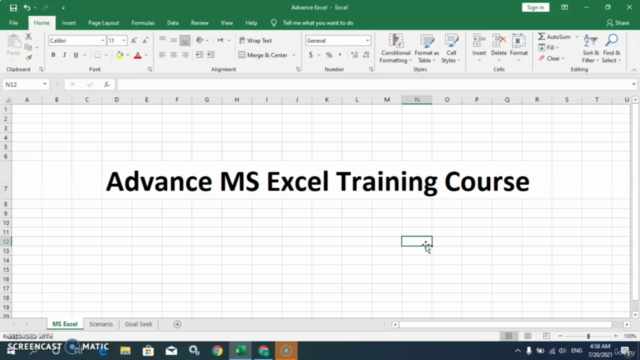Expand the formula bar
The image size is (640, 360).
(633, 84)
